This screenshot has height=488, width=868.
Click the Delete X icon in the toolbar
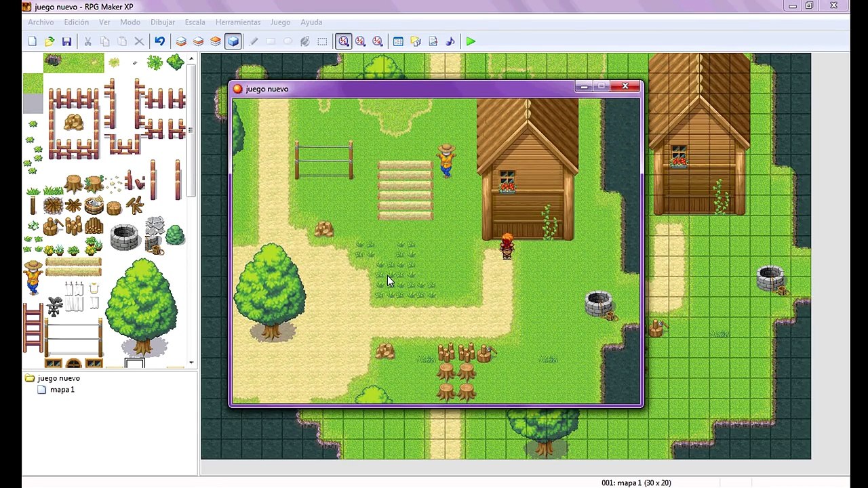139,41
